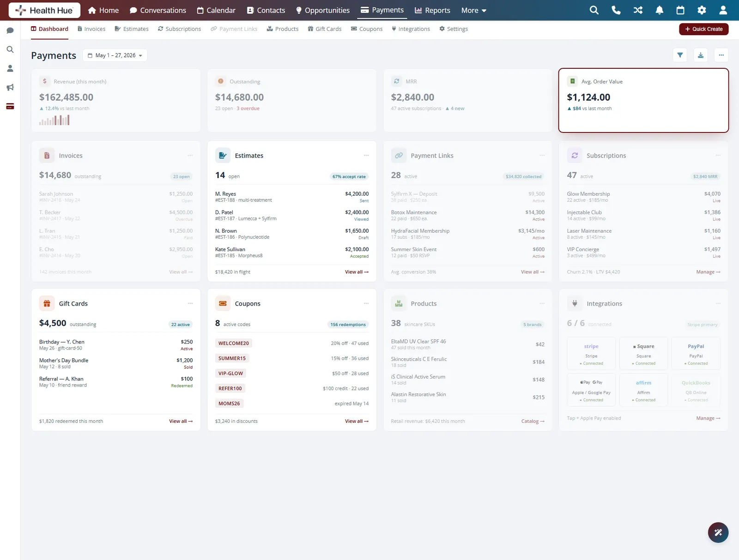Click Manage link in Integrations card

[708, 418]
